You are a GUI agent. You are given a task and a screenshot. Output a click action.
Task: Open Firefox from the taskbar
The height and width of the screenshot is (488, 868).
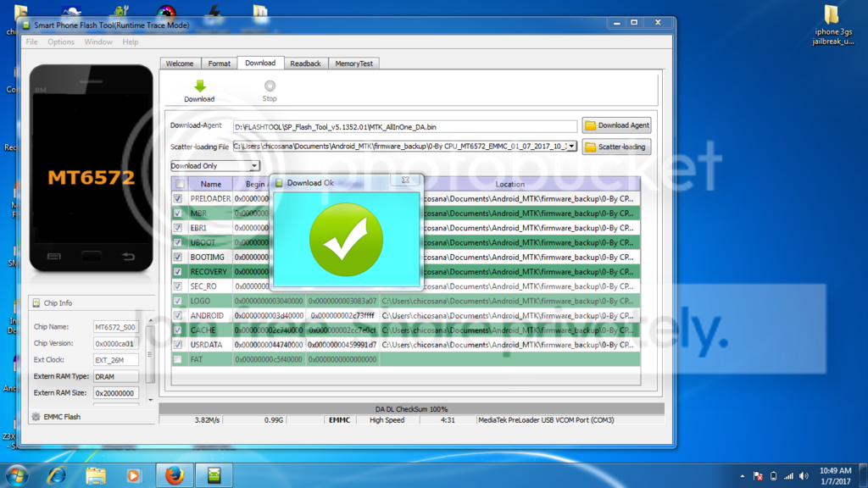click(x=175, y=475)
